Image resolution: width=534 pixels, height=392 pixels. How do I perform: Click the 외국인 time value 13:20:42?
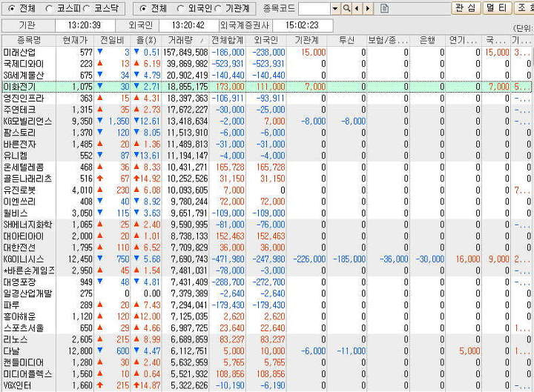pos(188,25)
